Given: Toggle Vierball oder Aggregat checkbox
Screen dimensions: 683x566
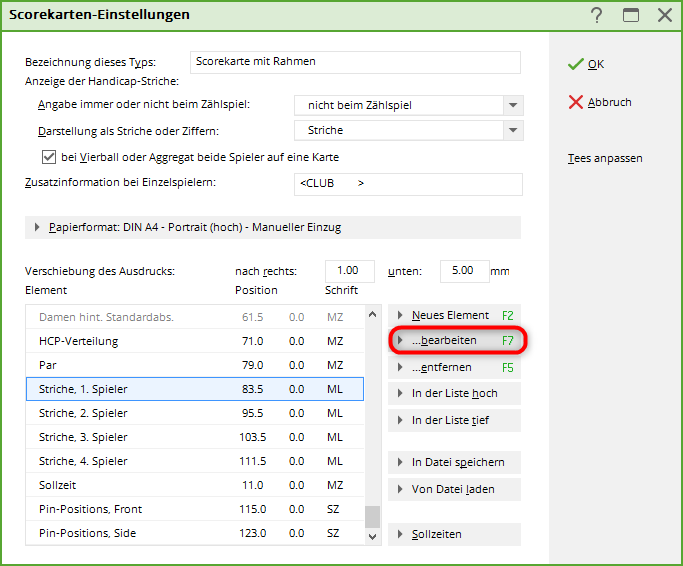Looking at the screenshot, I should click(48, 157).
